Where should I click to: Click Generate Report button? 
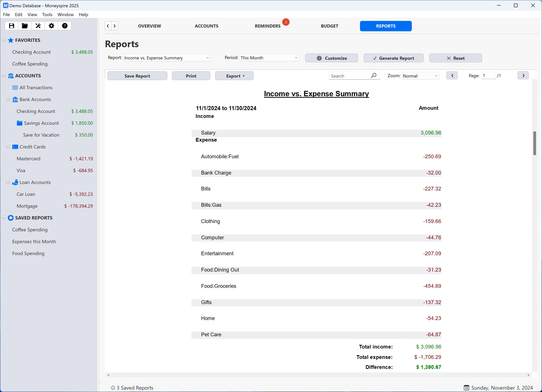pyautogui.click(x=394, y=58)
